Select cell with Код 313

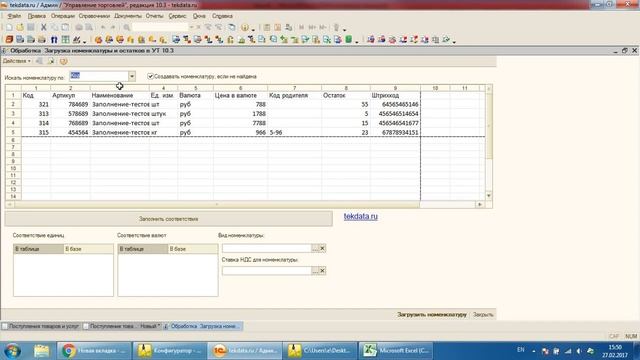[36, 114]
